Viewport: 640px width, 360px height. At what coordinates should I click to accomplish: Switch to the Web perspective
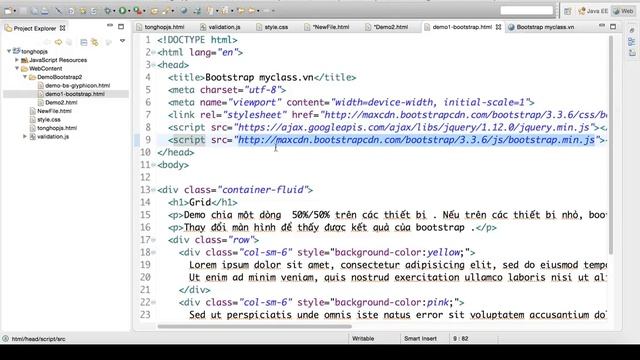(x=623, y=11)
